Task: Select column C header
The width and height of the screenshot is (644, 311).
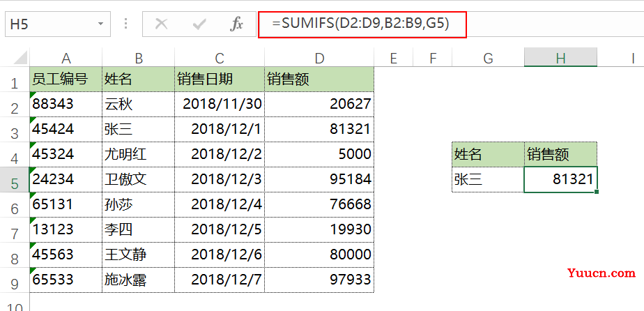Action: pos(220,59)
